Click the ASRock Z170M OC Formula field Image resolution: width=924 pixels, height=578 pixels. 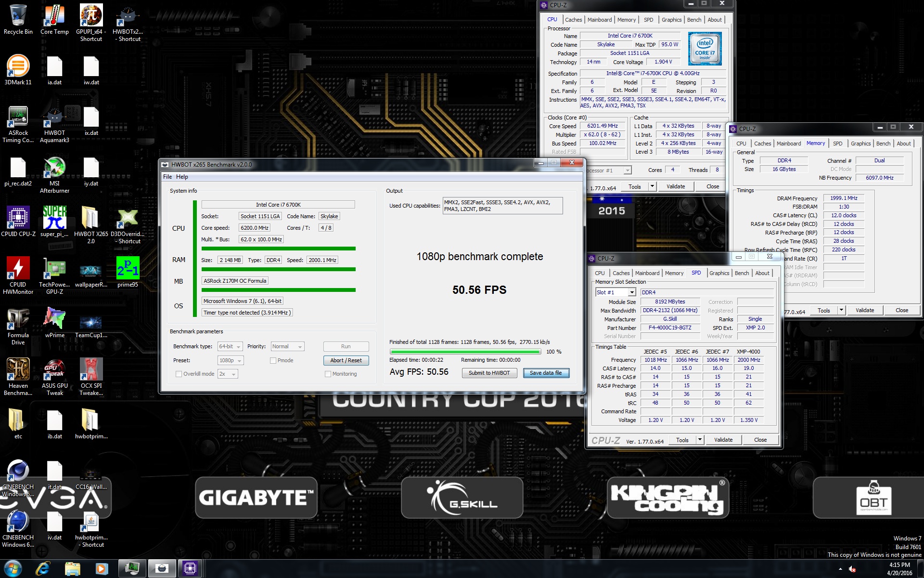[235, 281]
